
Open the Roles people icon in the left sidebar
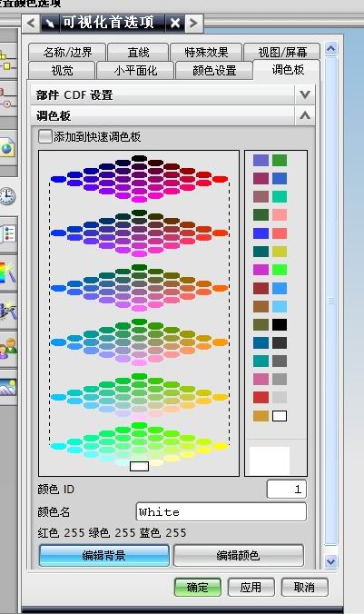8,348
